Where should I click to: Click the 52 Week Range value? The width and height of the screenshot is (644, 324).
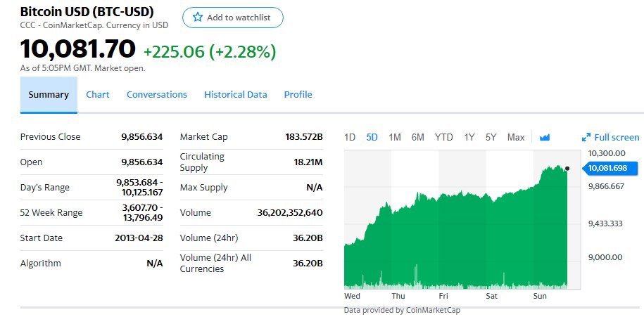tap(142, 212)
